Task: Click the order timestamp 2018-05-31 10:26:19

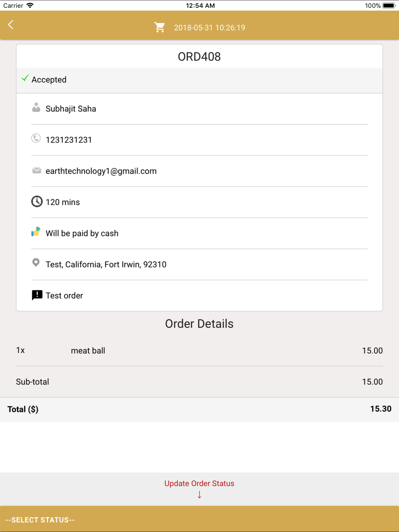Action: [209, 28]
